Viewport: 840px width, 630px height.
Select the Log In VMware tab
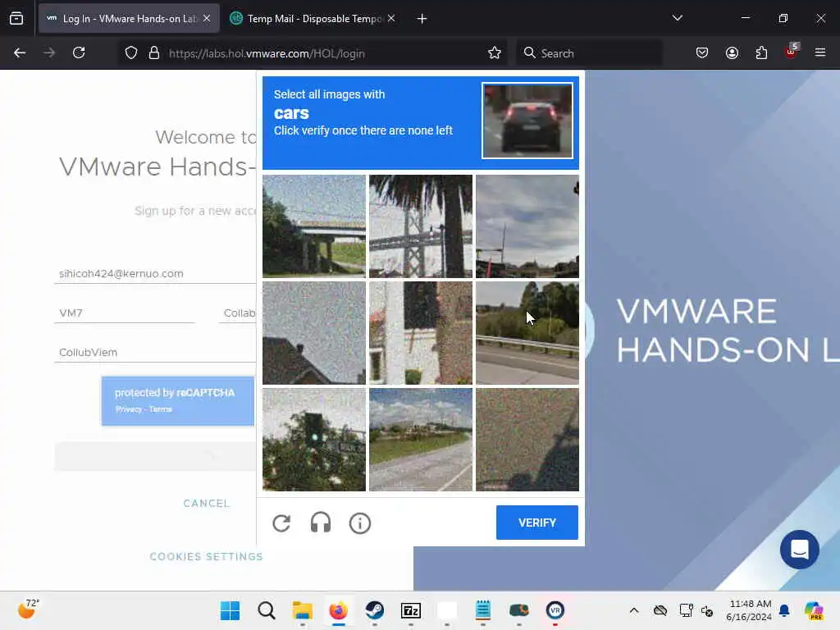point(129,19)
